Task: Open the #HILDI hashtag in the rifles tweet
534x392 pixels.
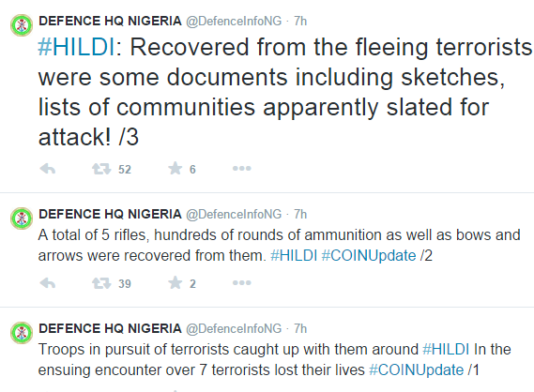Action: point(294,255)
